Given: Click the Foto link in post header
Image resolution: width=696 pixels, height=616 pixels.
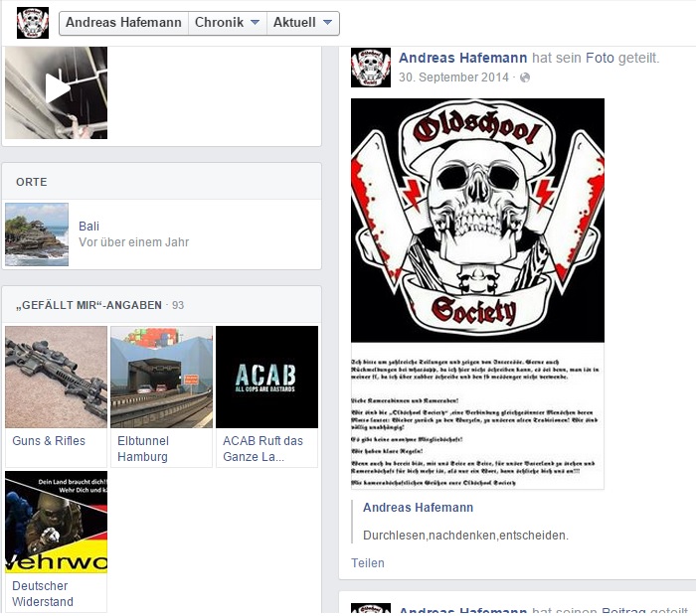Looking at the screenshot, I should 600,59.
